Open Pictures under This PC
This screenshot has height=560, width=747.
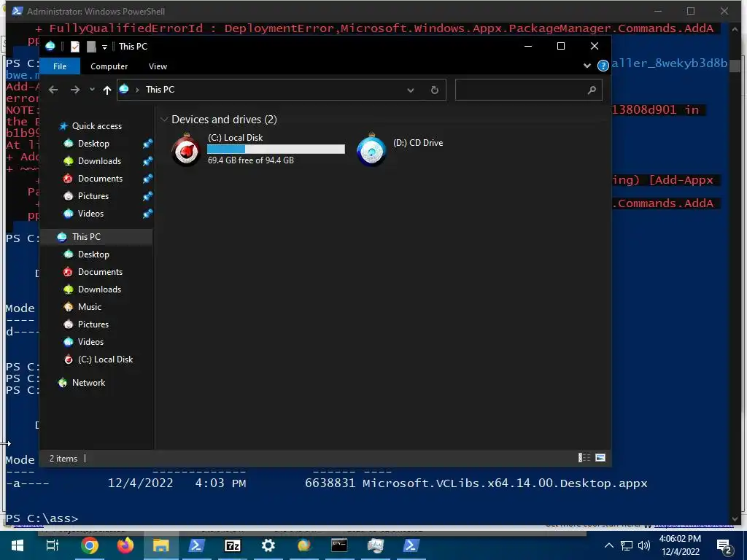pos(93,324)
